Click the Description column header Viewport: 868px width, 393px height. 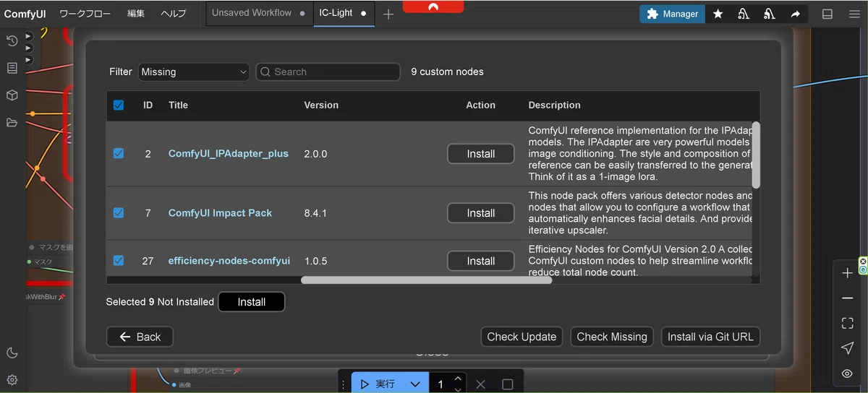point(554,105)
